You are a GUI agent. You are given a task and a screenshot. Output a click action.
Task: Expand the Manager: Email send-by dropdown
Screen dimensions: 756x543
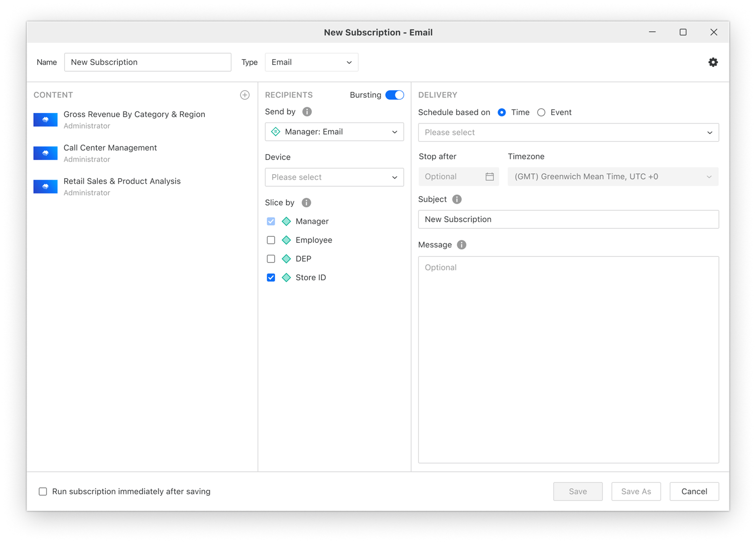click(334, 132)
